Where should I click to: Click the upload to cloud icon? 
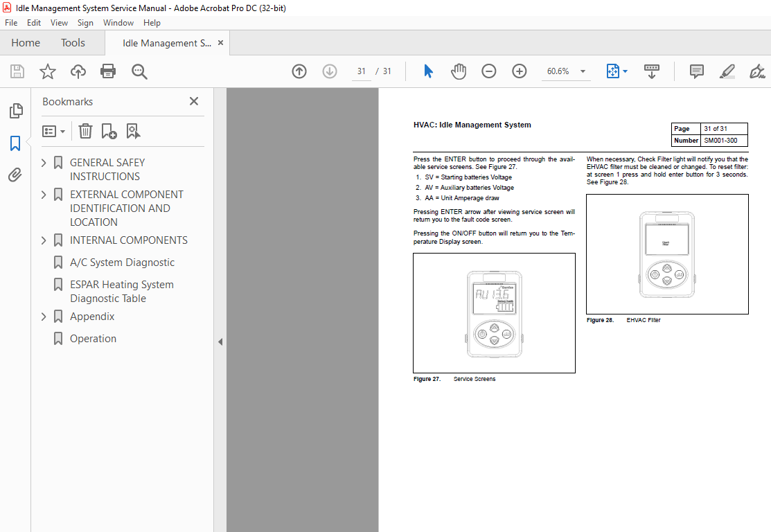pos(78,71)
